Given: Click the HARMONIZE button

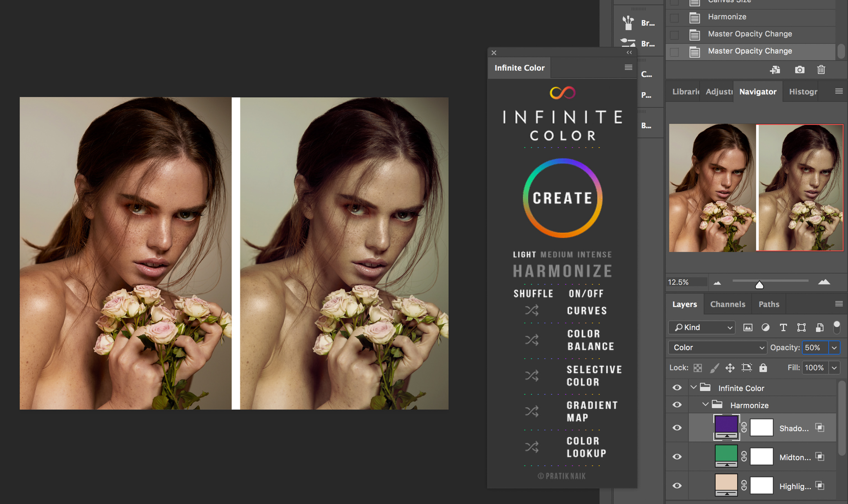Looking at the screenshot, I should click(x=562, y=271).
